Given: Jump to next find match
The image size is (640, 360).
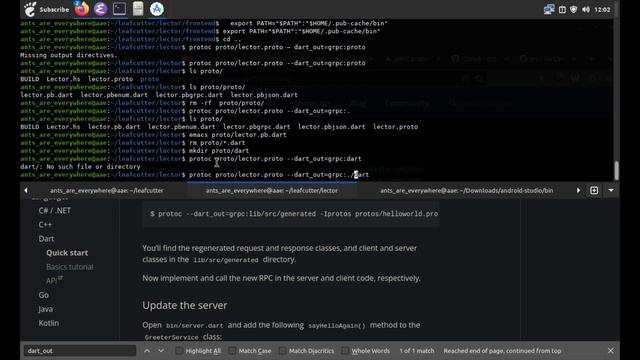Looking at the screenshot, I should pyautogui.click(x=161, y=351).
